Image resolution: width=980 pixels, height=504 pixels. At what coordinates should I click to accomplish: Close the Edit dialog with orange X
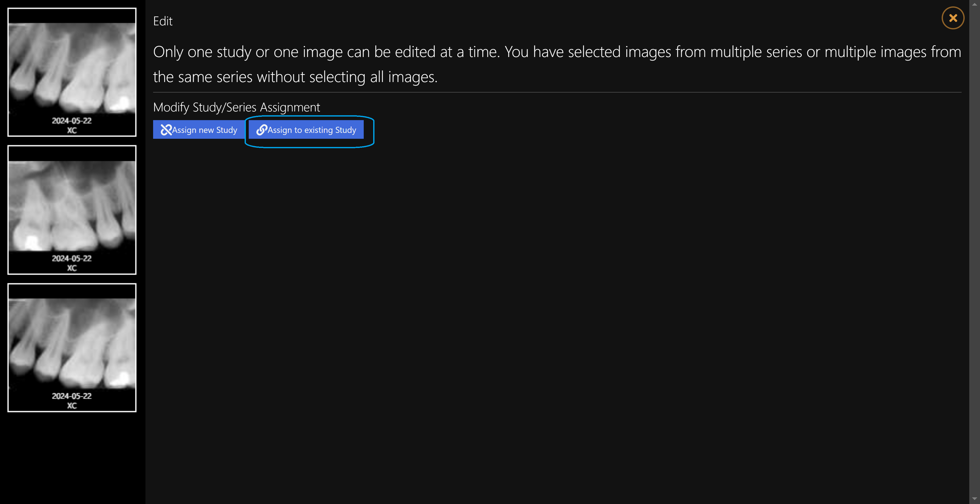pos(953,18)
